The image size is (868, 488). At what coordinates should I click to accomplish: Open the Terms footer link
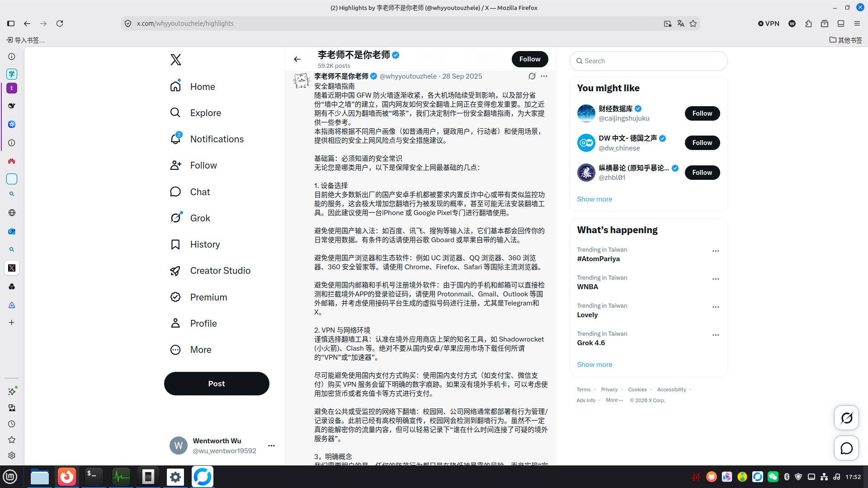583,389
